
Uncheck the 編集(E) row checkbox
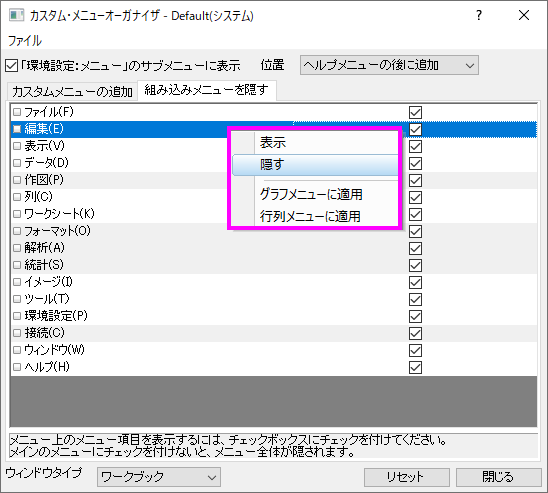[415, 130]
